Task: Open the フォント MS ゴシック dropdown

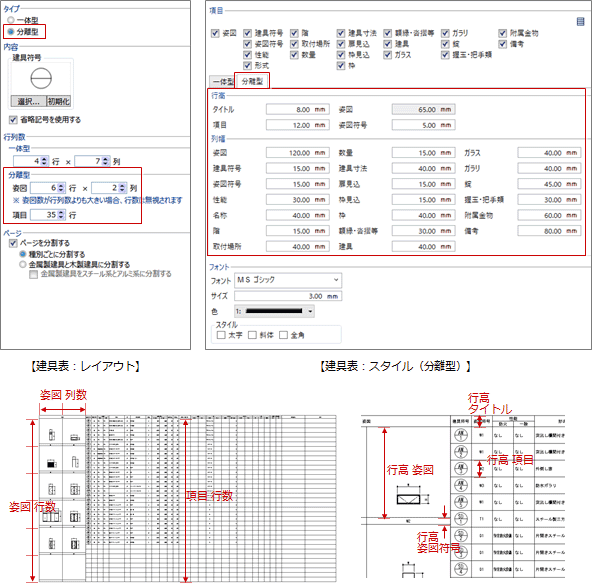Action: click(x=288, y=280)
